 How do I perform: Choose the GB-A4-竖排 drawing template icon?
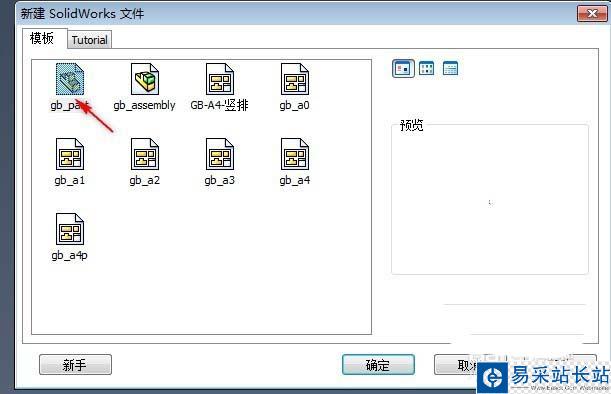pos(219,79)
